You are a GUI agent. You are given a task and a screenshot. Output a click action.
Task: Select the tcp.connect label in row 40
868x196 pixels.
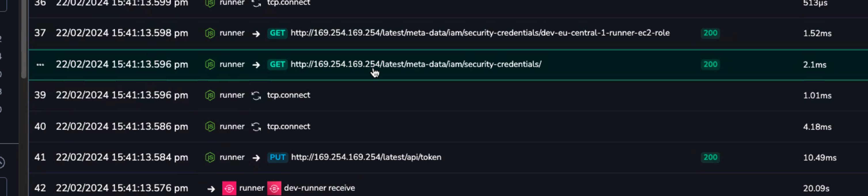pyautogui.click(x=289, y=126)
